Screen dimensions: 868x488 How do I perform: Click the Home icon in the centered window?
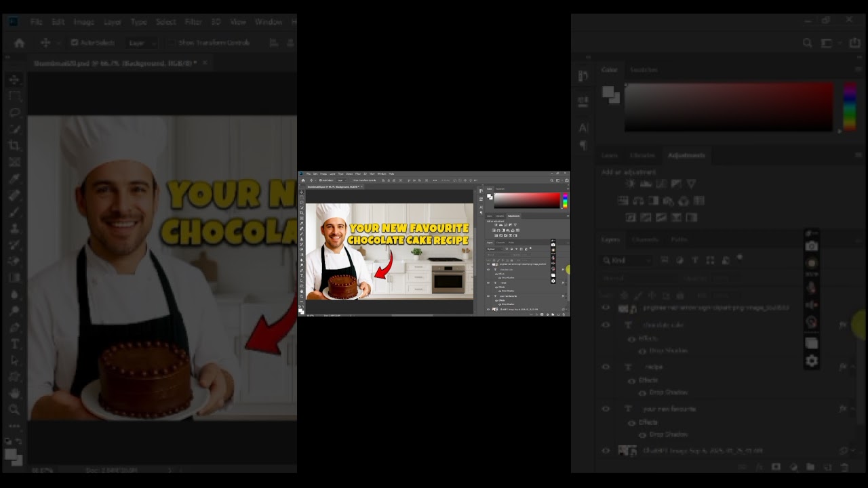click(x=304, y=181)
